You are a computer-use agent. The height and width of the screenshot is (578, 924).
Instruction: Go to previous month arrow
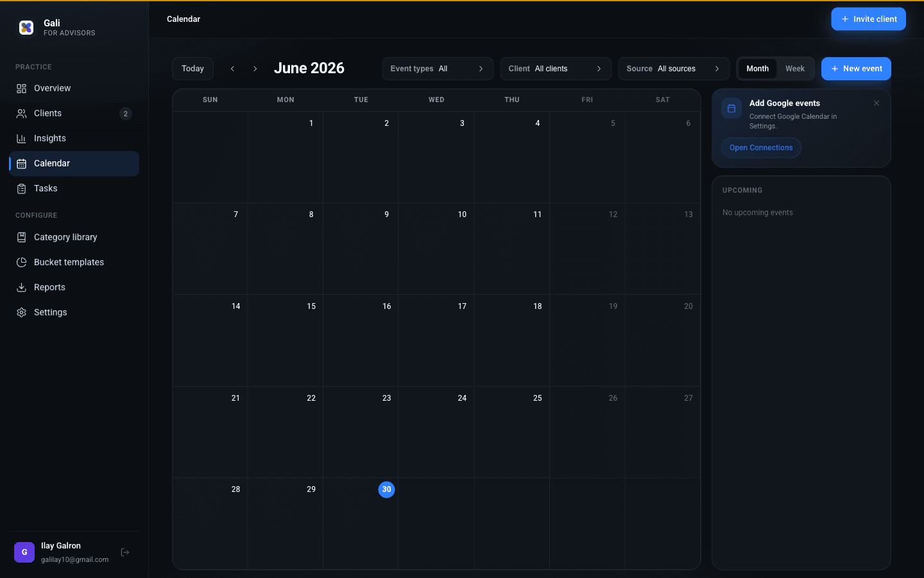[x=232, y=69]
